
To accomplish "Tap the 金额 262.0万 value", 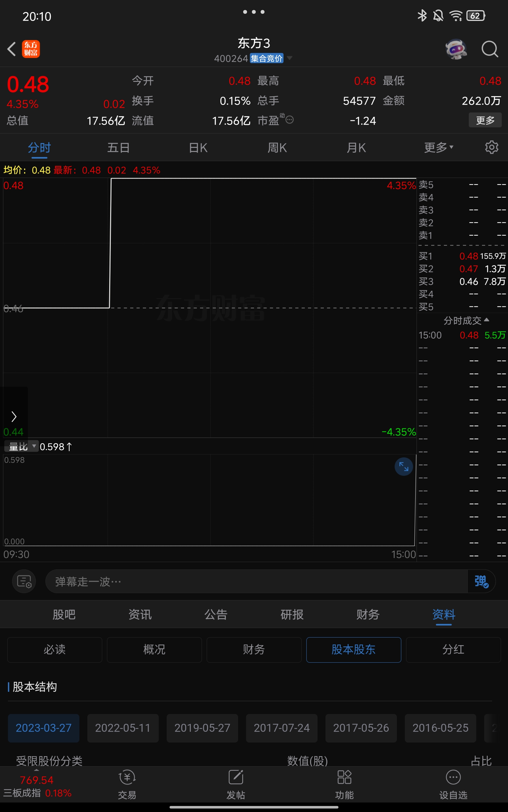I will (x=481, y=101).
